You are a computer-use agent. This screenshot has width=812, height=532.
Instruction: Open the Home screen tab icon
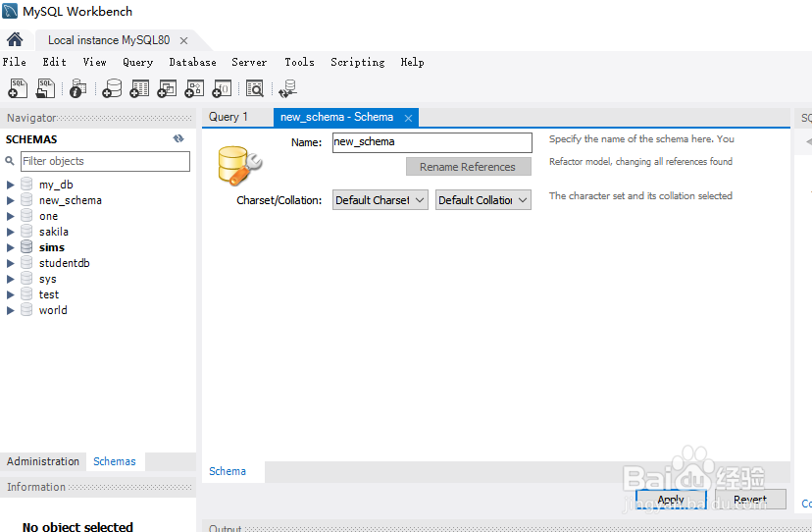[15, 39]
